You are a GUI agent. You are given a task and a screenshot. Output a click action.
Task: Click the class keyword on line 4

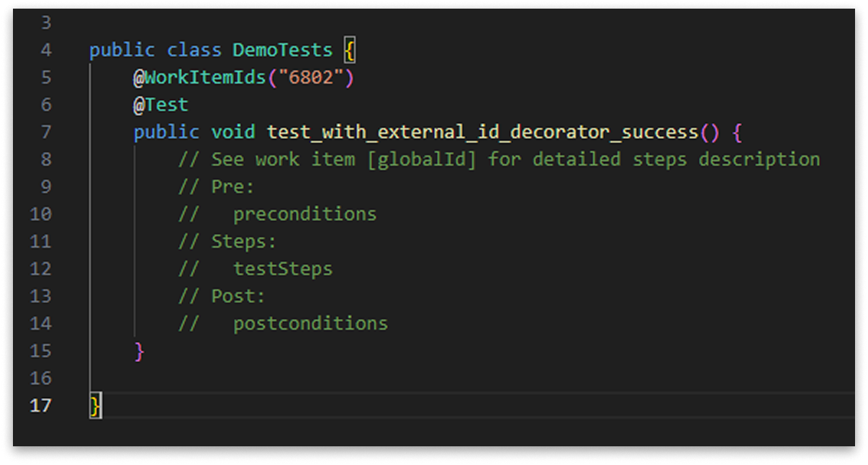tap(194, 50)
